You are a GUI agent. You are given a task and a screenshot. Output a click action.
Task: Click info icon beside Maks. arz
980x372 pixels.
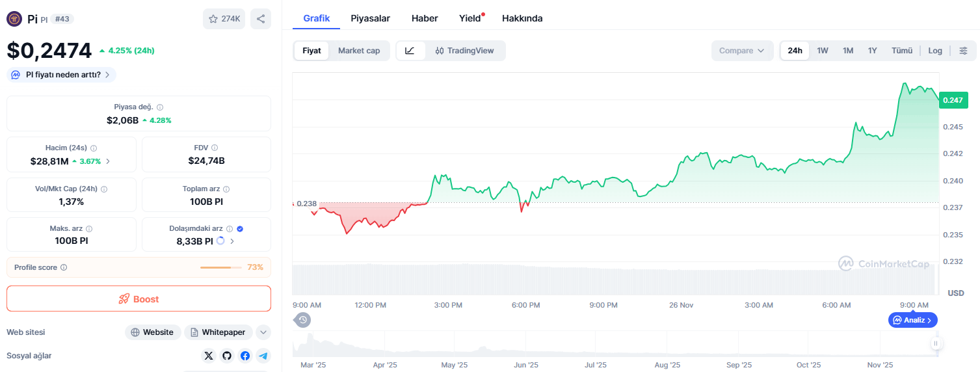point(89,229)
